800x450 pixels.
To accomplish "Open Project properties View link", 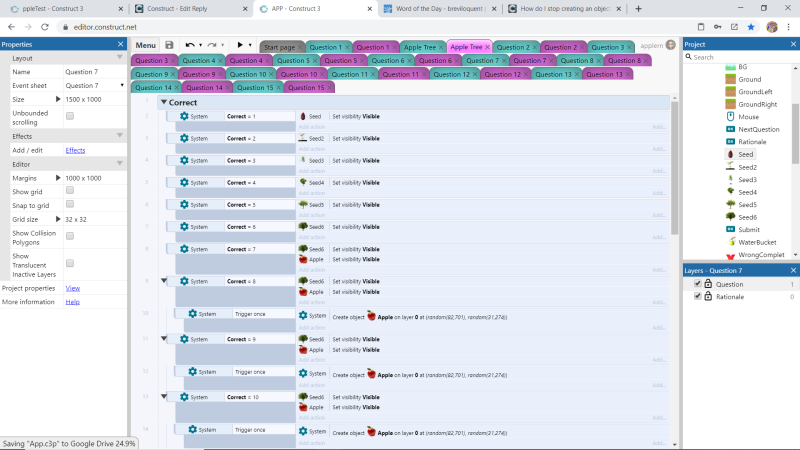I will pos(72,288).
